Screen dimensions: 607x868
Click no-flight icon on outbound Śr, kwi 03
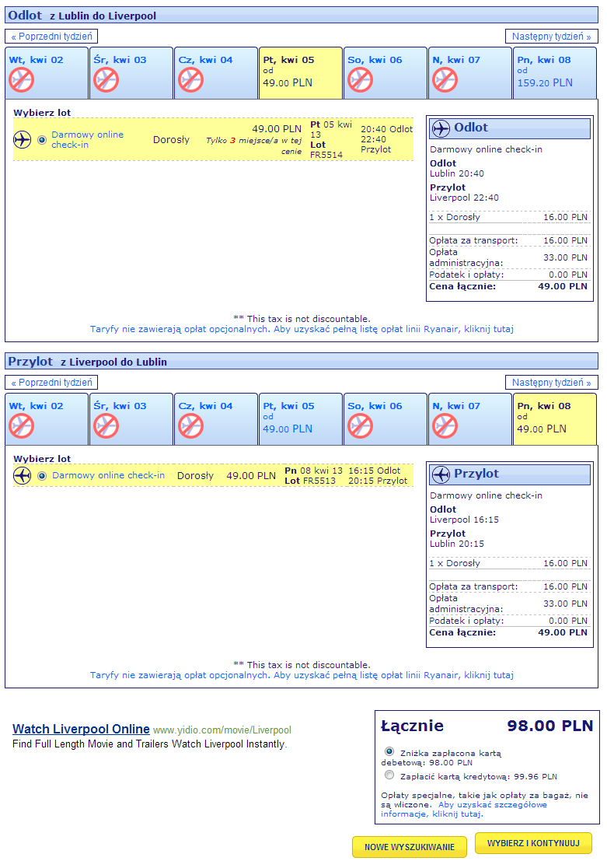coord(106,79)
